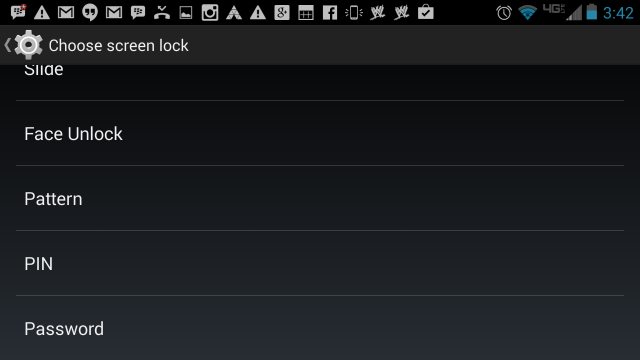The height and width of the screenshot is (360, 640).
Task: Go back using the header chevron arrow
Action: point(7,45)
